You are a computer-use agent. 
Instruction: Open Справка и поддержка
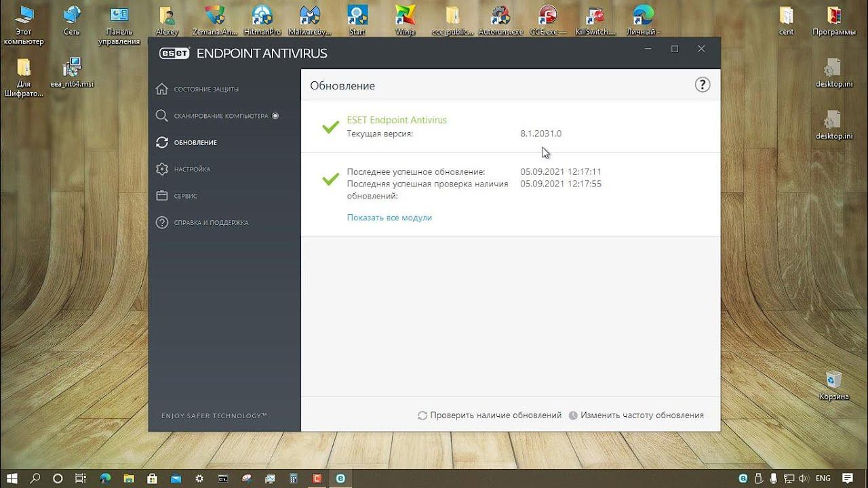point(202,222)
